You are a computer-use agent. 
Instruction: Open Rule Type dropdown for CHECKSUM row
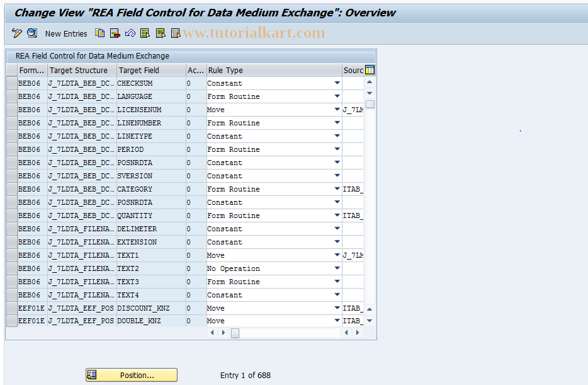pos(338,83)
